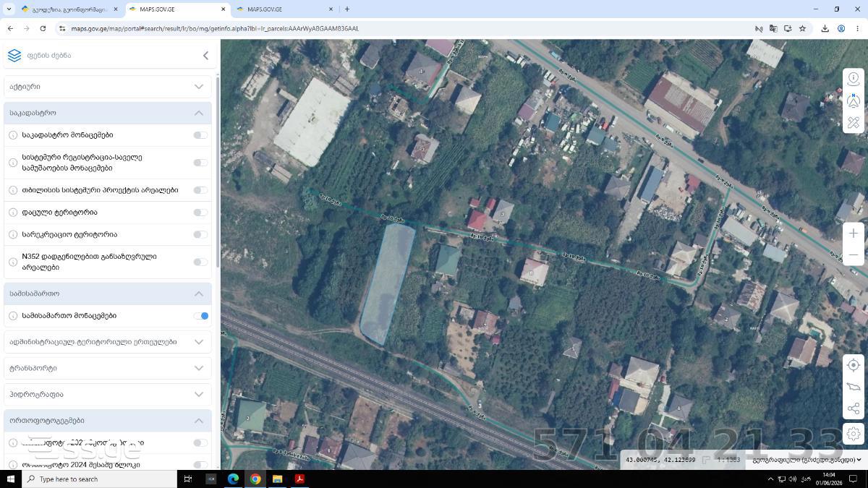Open browser downloads icon

825,28
